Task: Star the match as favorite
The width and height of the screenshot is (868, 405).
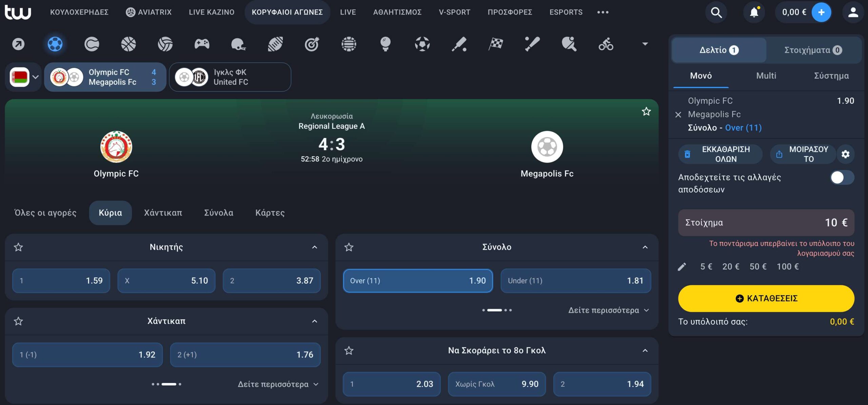Action: tap(646, 112)
